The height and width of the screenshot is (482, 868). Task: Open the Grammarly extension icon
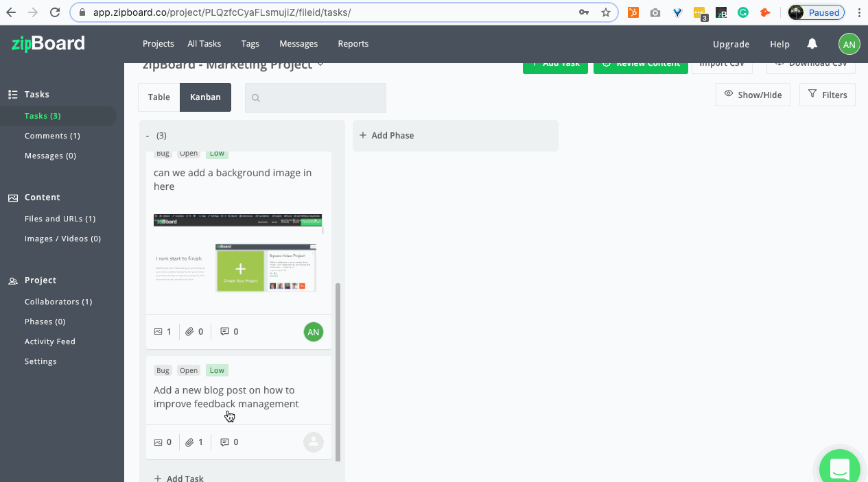(743, 12)
